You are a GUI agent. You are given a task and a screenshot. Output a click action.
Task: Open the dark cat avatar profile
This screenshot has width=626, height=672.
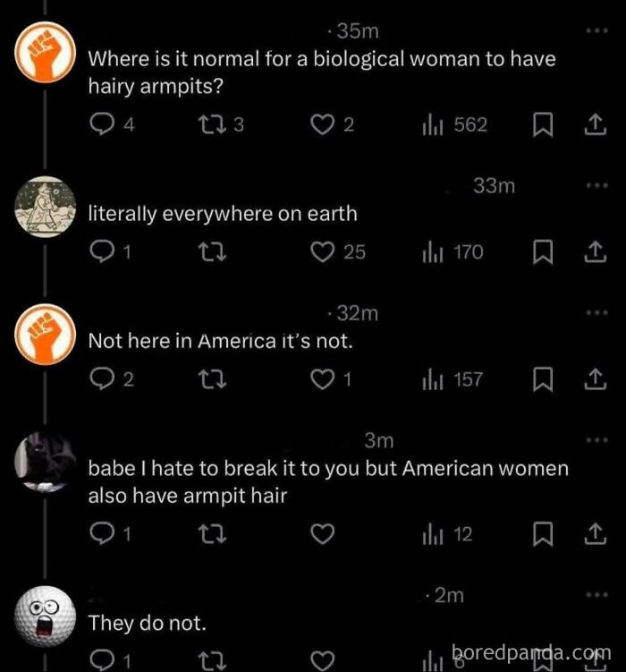(45, 463)
